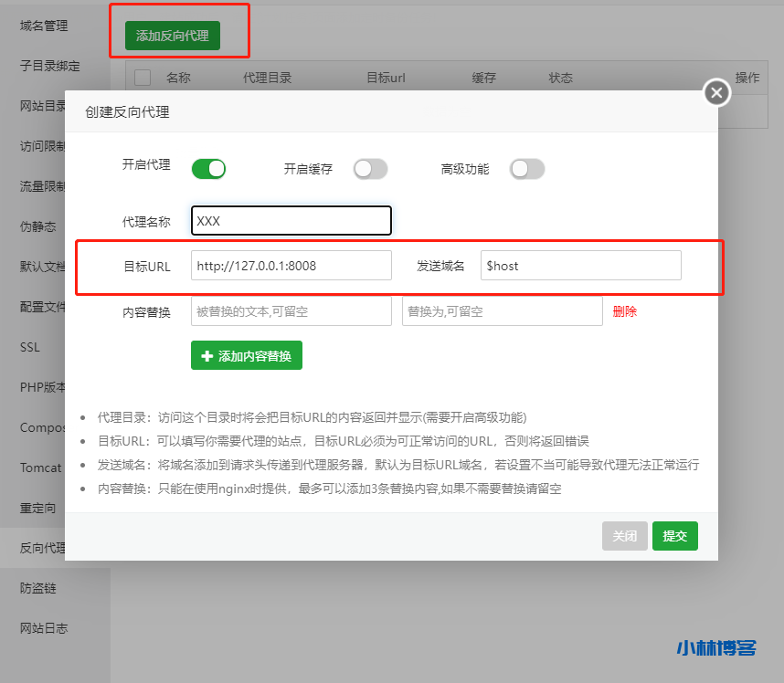Click the 替换为 input box

click(x=502, y=311)
